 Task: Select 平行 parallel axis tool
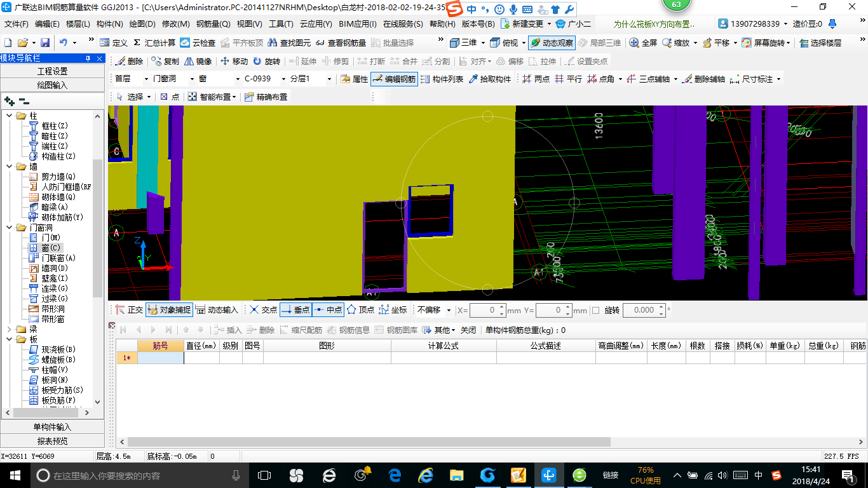click(x=568, y=79)
